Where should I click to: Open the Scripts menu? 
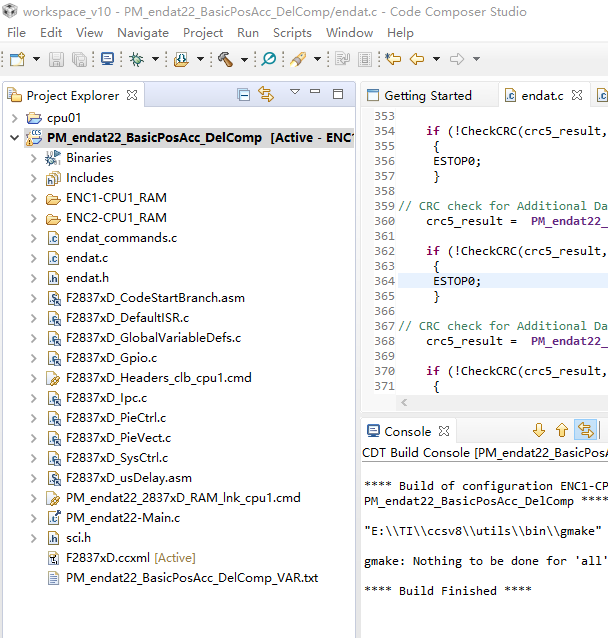292,32
